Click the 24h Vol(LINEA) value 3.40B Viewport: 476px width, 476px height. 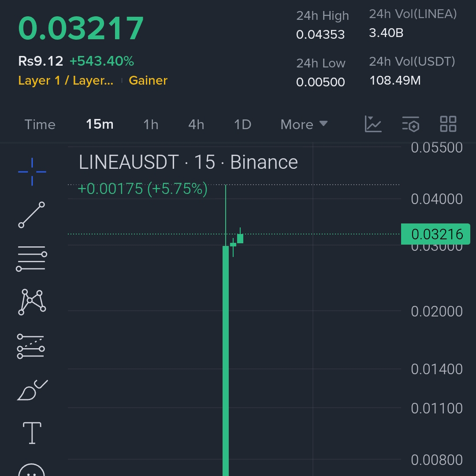[386, 33]
